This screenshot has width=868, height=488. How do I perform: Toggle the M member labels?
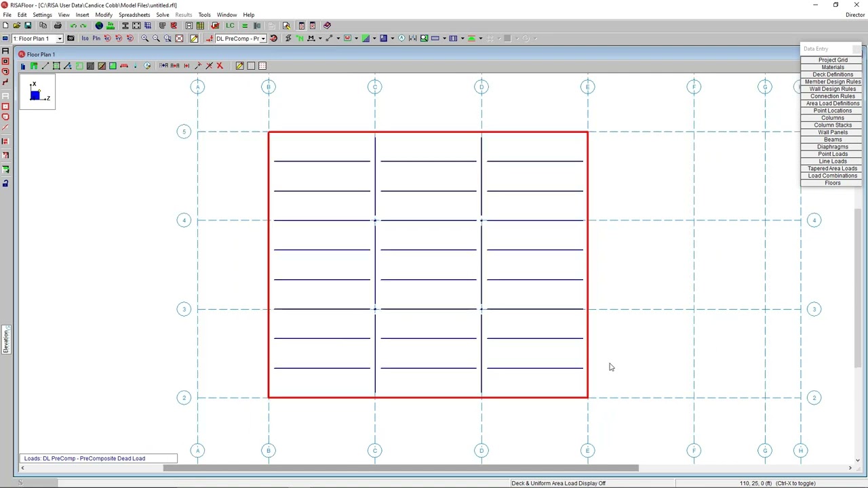coord(311,39)
